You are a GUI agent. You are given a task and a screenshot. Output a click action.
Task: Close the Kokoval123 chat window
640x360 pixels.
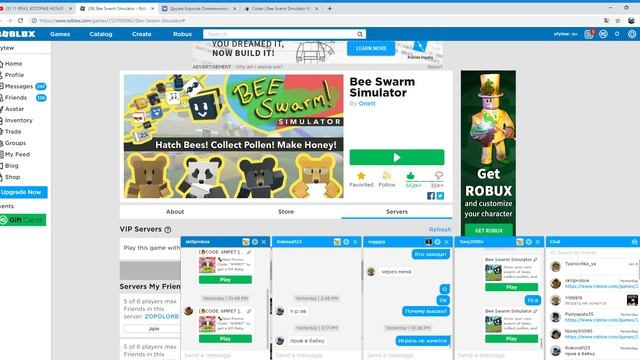355,242
